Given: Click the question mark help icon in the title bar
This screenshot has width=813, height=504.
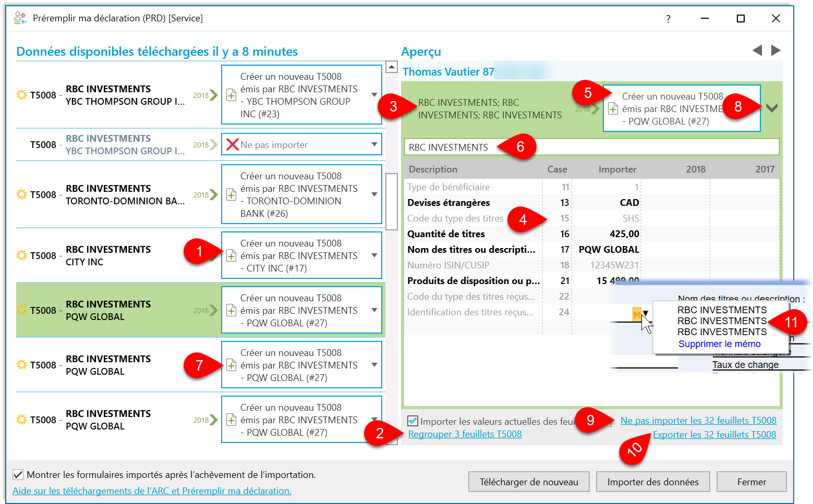Looking at the screenshot, I should tap(668, 19).
